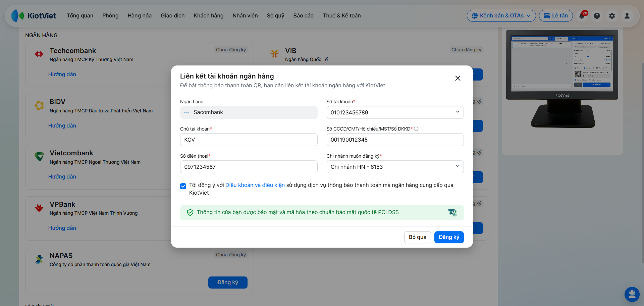Open the Thuế & Kế toán menu
Image resolution: width=644 pixels, height=306 pixels.
click(342, 16)
